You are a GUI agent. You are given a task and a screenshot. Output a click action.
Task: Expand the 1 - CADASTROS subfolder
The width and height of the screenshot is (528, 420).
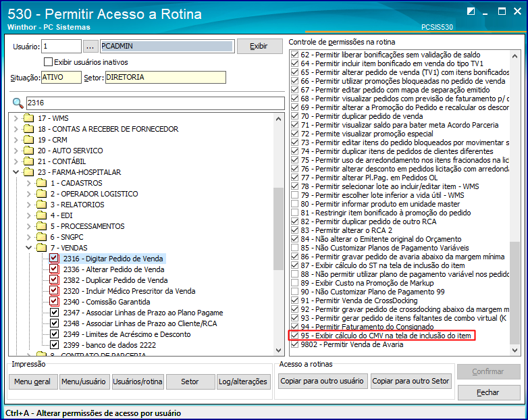[28, 183]
